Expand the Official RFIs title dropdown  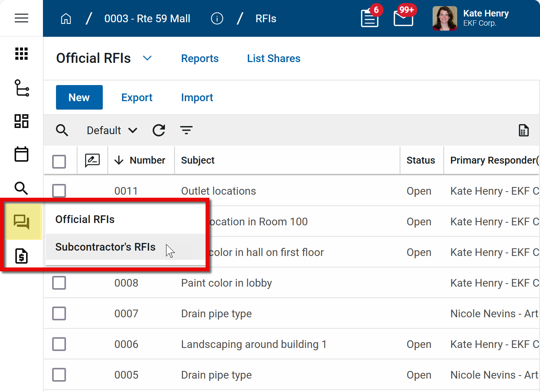pos(147,58)
